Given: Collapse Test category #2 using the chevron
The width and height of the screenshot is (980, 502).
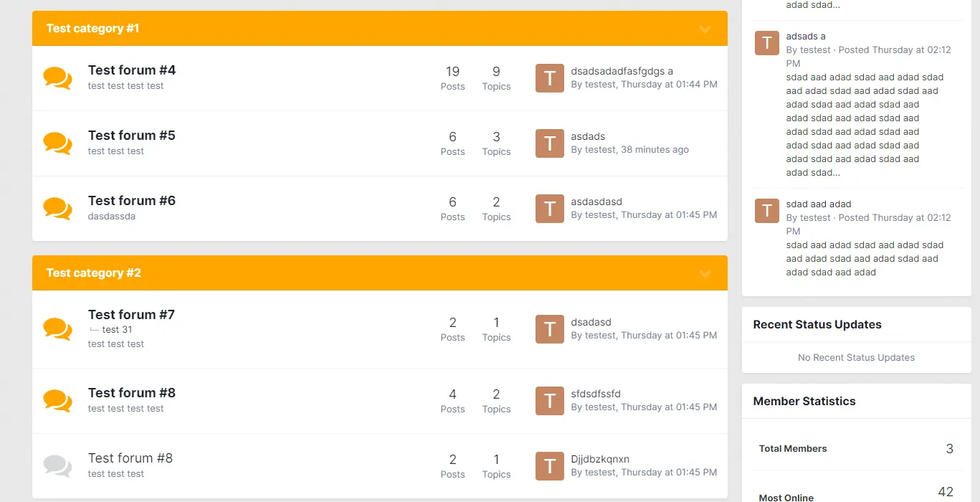Looking at the screenshot, I should click(x=705, y=273).
